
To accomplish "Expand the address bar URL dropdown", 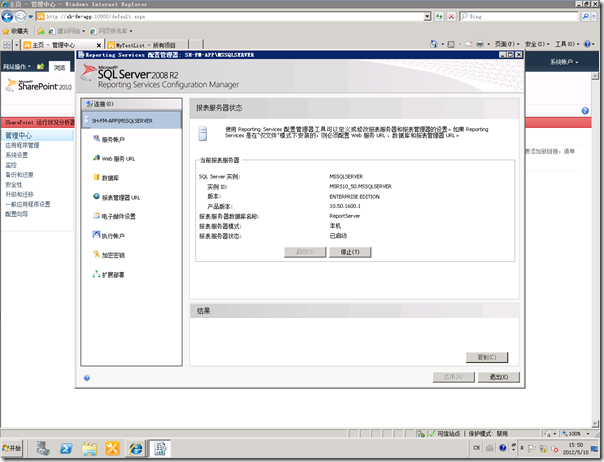I will (x=427, y=17).
